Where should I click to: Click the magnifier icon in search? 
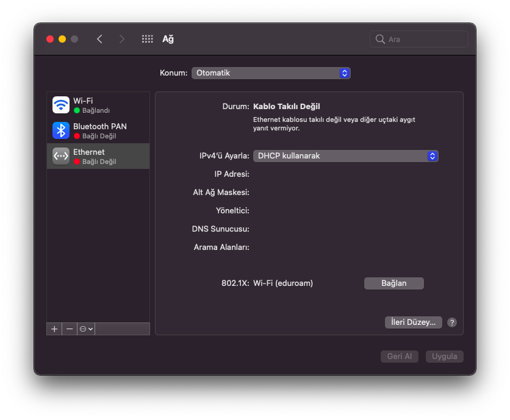380,39
